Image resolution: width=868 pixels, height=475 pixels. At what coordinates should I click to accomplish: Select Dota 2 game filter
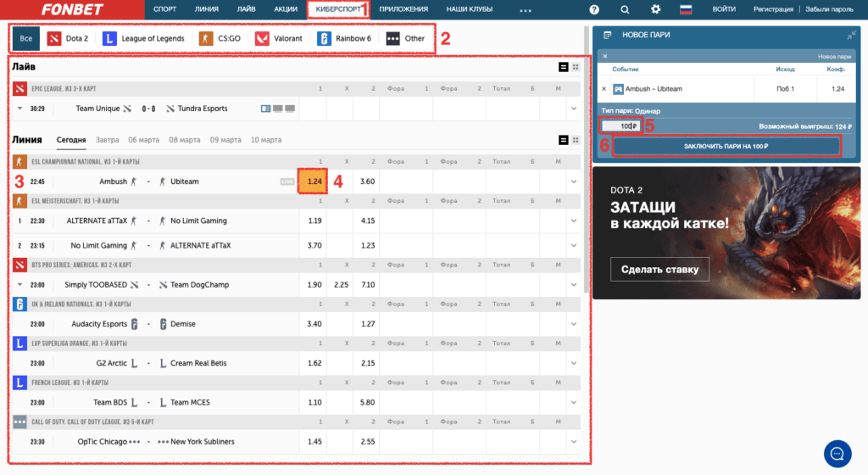pos(68,38)
